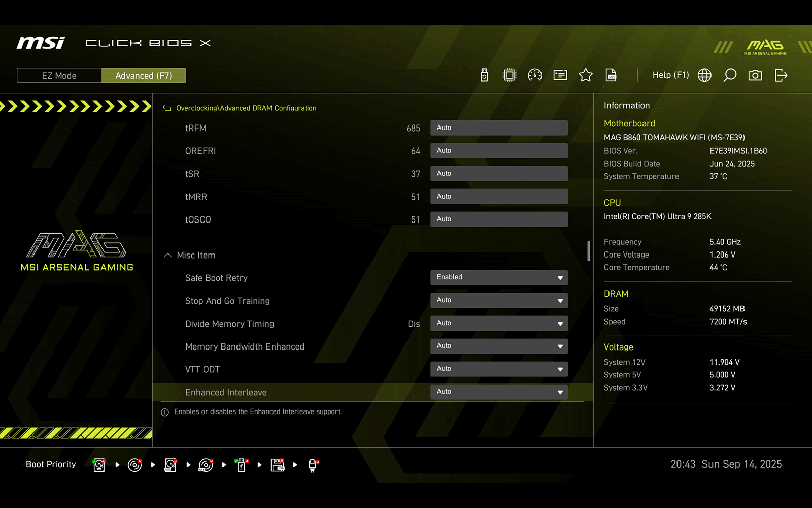Select the tRFM setting label
Viewport: 812px width, 508px height.
(196, 128)
